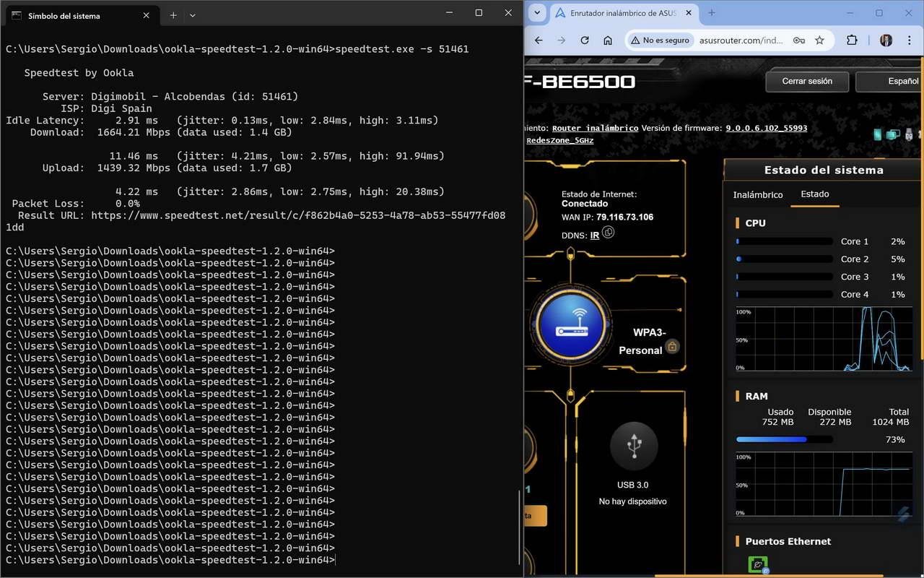
Task: Click the Estado del sistema panel title
Action: 824,171
